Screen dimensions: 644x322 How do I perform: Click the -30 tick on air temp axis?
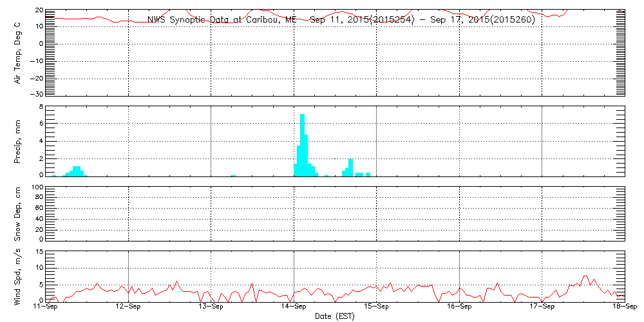[37, 95]
